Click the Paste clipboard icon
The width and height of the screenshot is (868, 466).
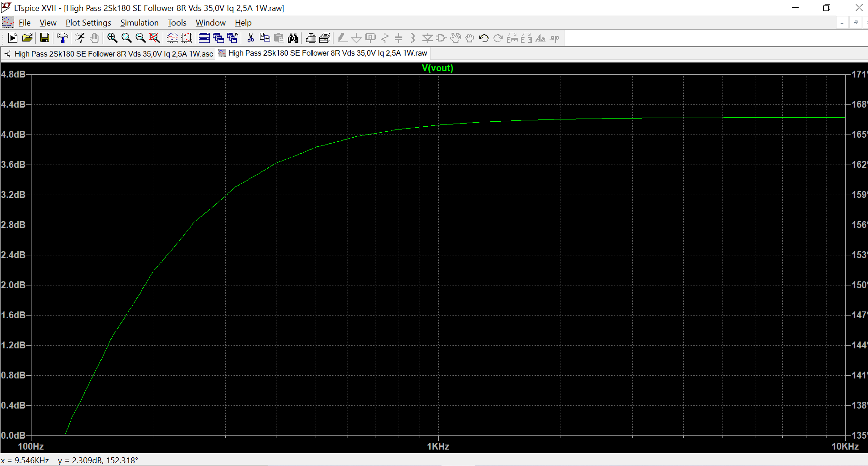pos(279,38)
